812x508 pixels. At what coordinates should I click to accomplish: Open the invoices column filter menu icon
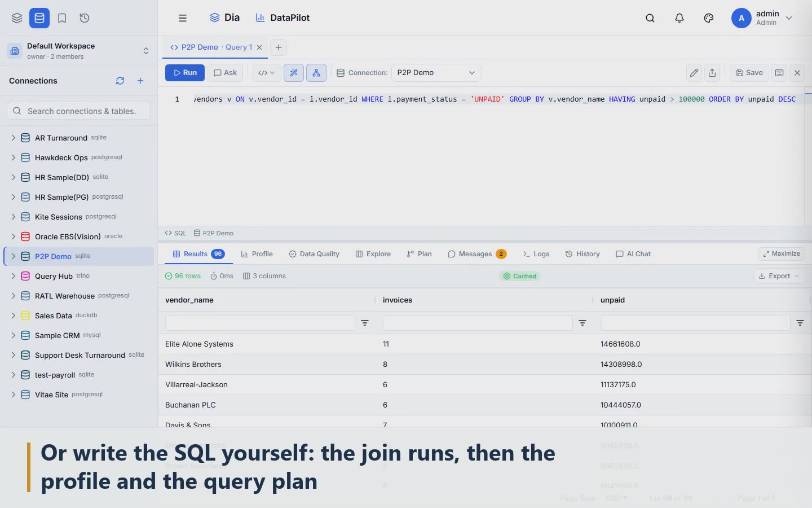[582, 323]
